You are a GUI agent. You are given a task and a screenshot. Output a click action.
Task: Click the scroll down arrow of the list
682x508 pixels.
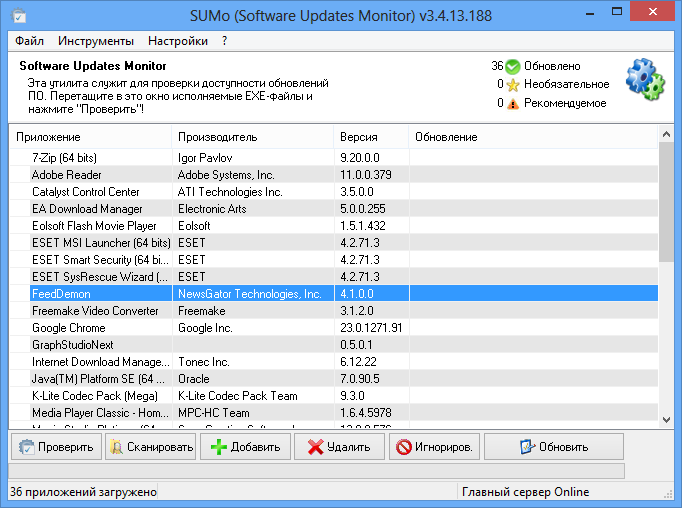click(x=666, y=420)
